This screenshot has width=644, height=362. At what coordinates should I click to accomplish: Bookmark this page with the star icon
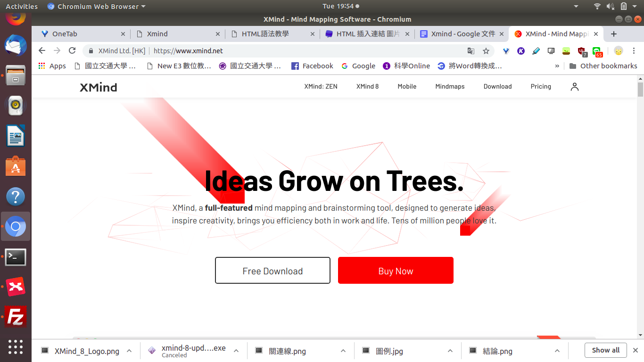point(486,51)
